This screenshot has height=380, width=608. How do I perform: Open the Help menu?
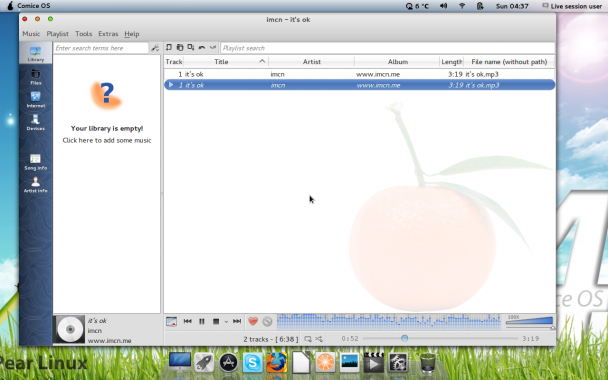(x=131, y=34)
